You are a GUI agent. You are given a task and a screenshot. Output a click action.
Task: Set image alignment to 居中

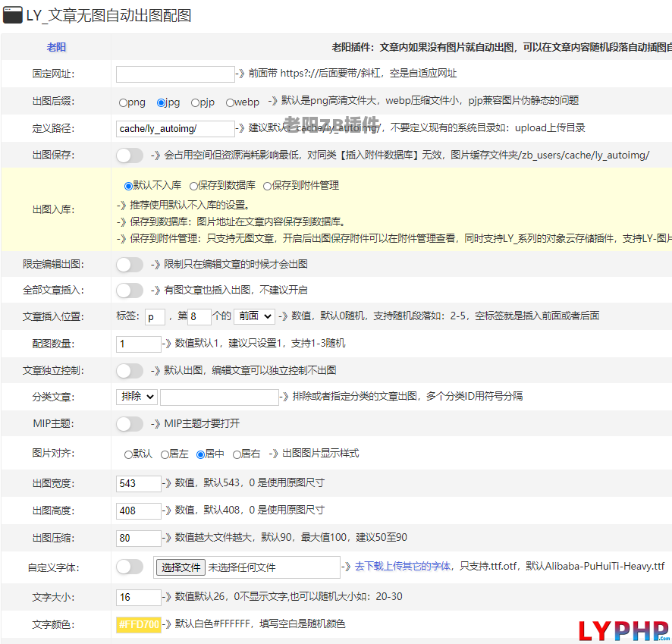point(200,454)
